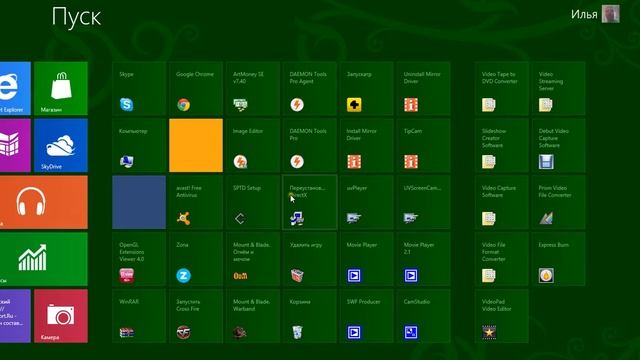640x360 pixels.
Task: Open Uninstall Mirror Driver tile
Action: [x=423, y=89]
